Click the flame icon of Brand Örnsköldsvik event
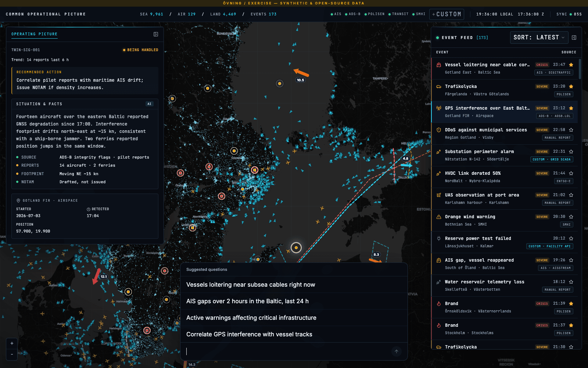The width and height of the screenshot is (588, 368). tap(438, 304)
